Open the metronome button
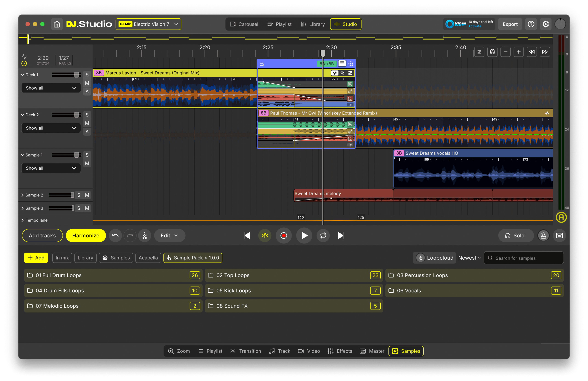 (x=543, y=235)
